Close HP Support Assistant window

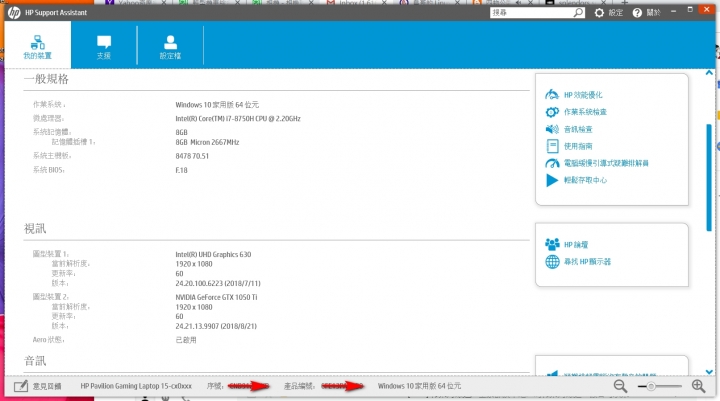click(x=706, y=10)
